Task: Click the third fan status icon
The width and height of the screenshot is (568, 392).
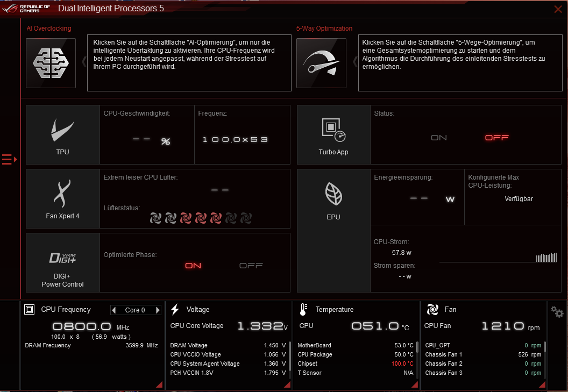Action: point(186,218)
